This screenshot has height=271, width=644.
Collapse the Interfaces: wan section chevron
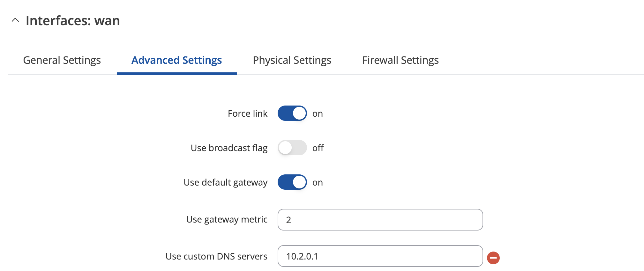(x=15, y=20)
